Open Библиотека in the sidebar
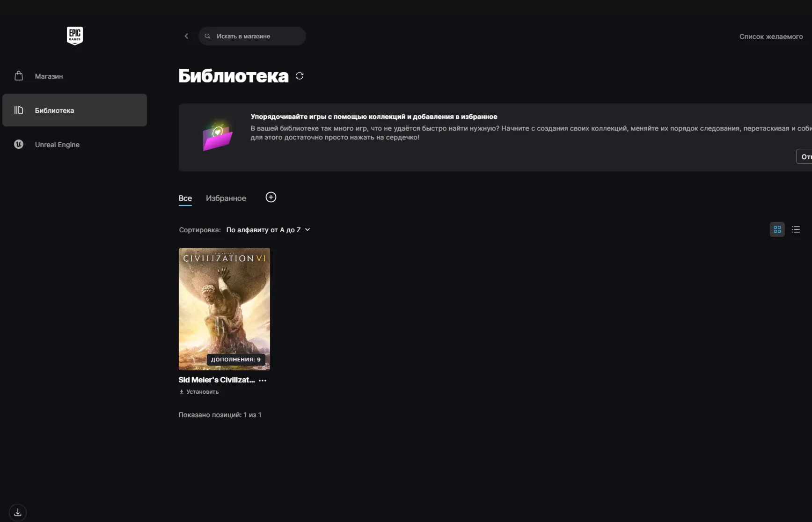The height and width of the screenshot is (522, 812). (x=75, y=110)
